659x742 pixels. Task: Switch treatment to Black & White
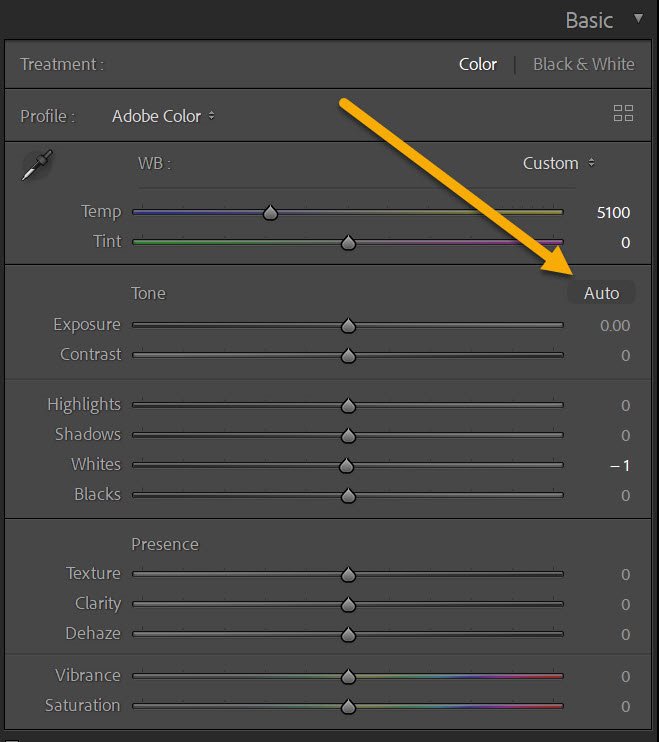click(x=583, y=64)
